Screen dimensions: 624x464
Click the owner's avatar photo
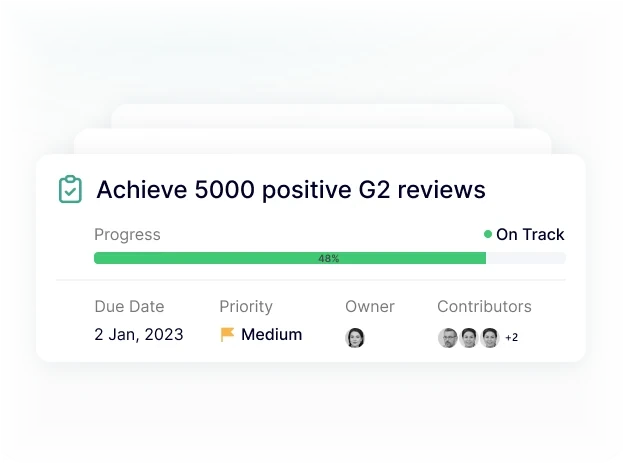point(355,338)
